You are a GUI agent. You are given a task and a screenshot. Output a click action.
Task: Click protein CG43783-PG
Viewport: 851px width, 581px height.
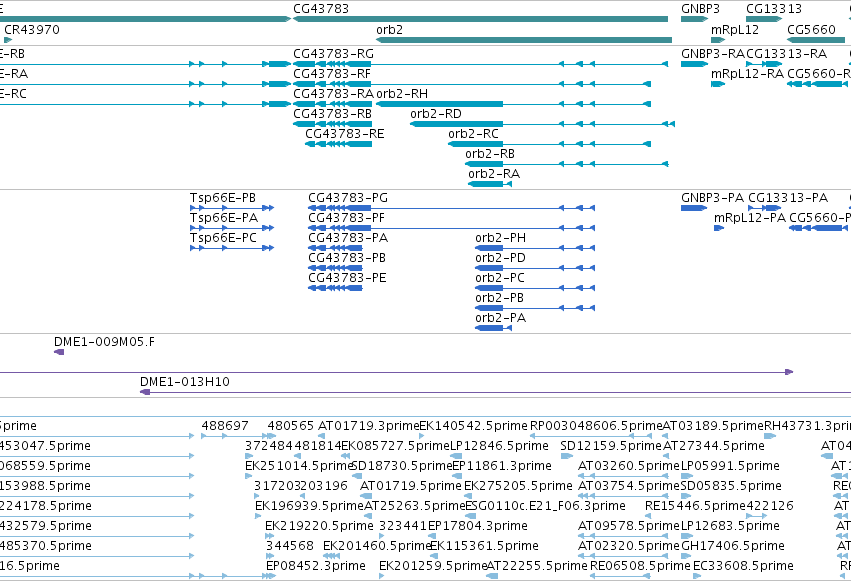pos(348,198)
